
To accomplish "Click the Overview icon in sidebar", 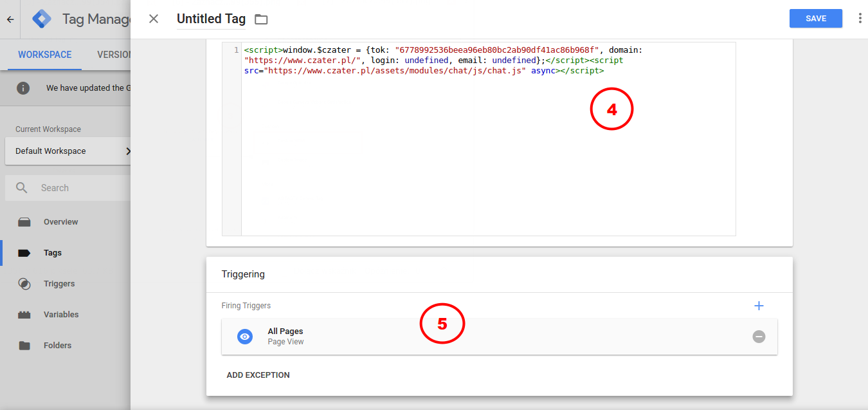I will [x=24, y=222].
